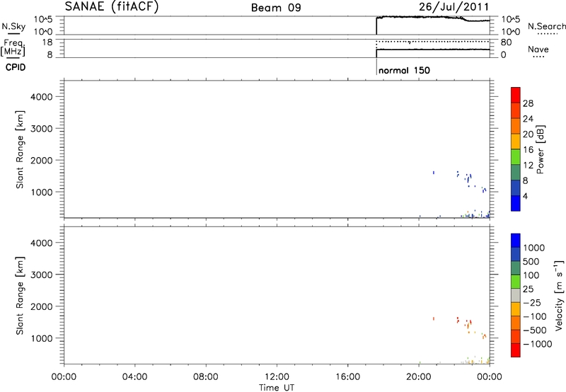Click the "4000" range tick in the power panel
Viewport: 566px width, 392px height.
[41, 97]
